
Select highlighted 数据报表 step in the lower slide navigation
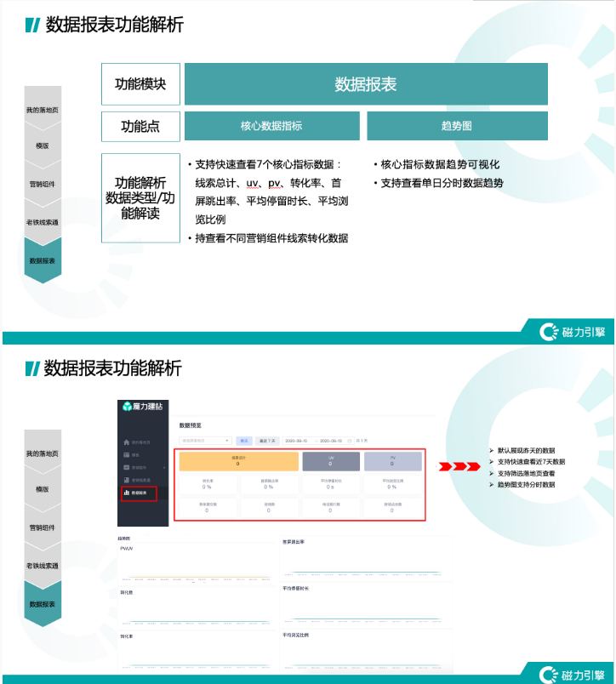[x=43, y=604]
